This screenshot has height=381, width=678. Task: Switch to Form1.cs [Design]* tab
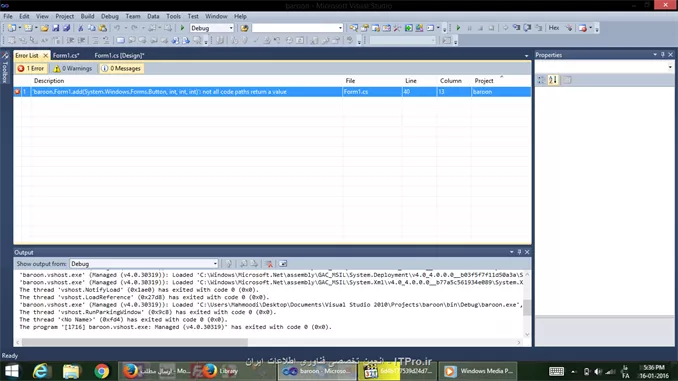(119, 55)
